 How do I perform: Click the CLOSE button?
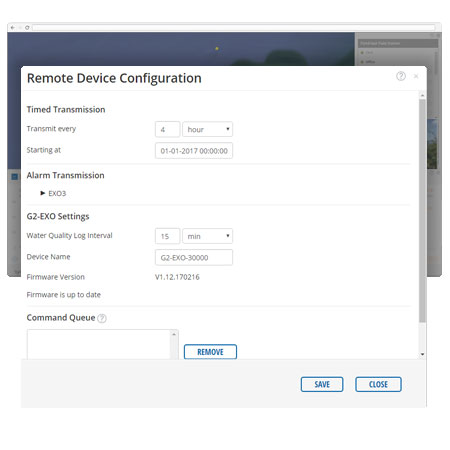(378, 384)
